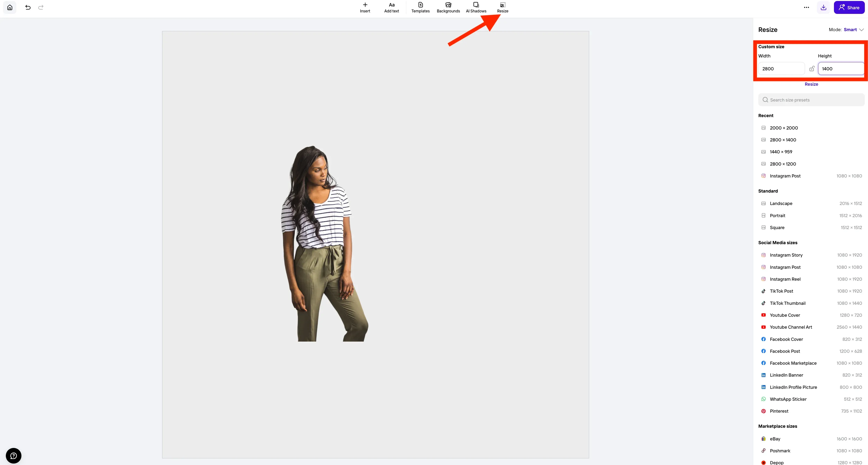Select the Youtube Cover preset
The height and width of the screenshot is (465, 868).
point(811,315)
